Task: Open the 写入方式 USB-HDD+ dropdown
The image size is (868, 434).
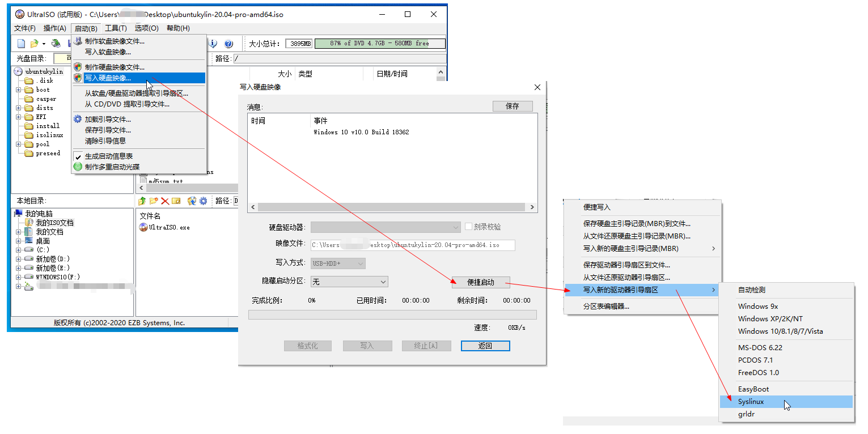Action: [338, 263]
